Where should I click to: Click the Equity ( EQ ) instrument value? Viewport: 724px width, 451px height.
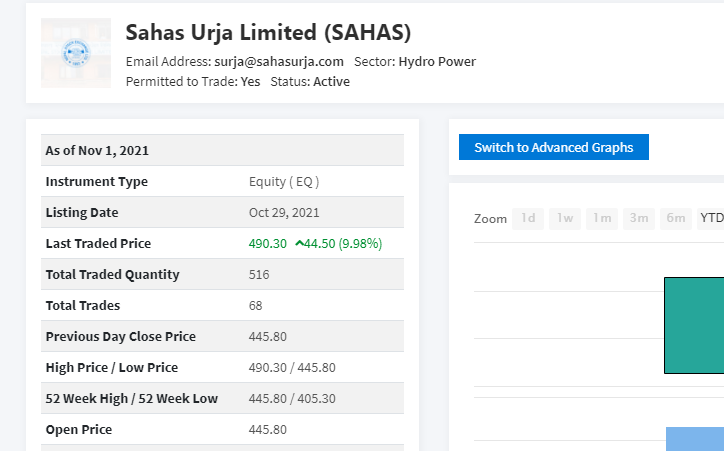point(284,181)
